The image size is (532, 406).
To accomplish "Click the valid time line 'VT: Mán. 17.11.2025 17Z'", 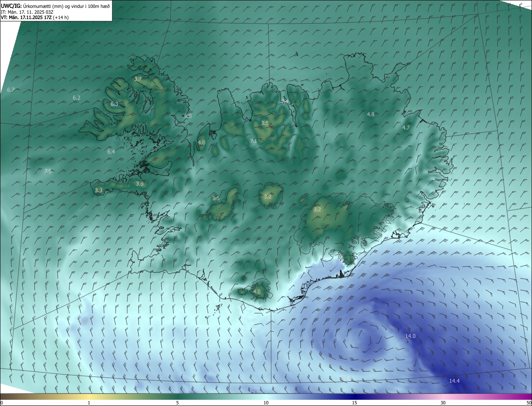I will tap(26, 17).
